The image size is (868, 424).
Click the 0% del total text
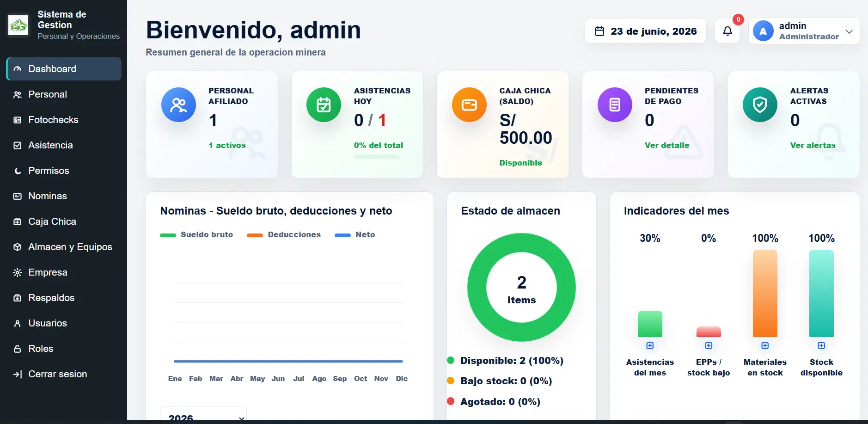tap(379, 145)
